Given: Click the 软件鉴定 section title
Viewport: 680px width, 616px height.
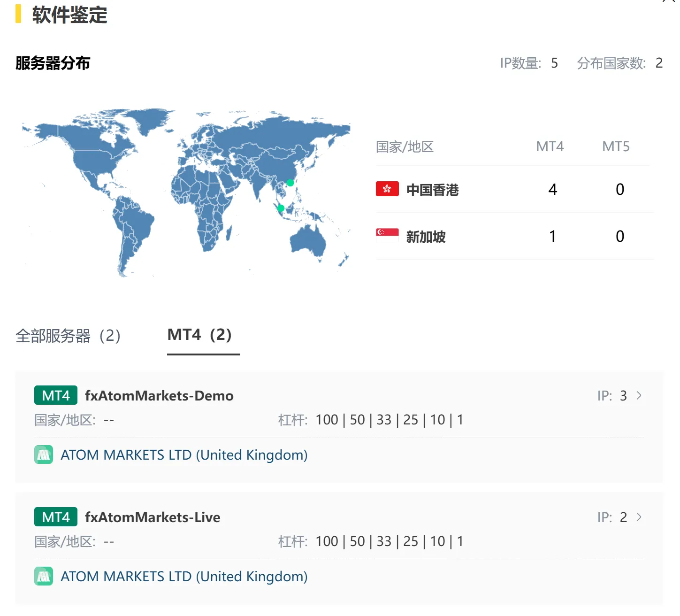Looking at the screenshot, I should click(69, 15).
